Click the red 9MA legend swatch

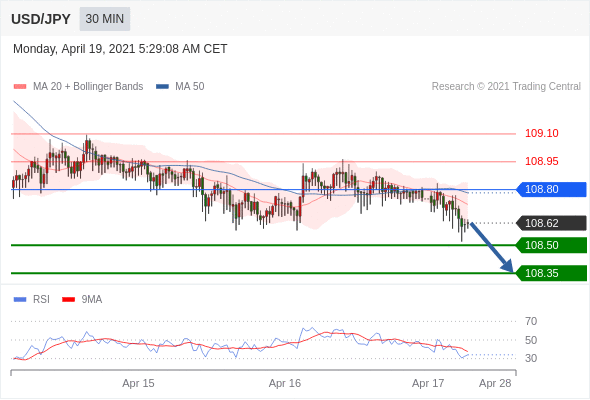point(68,300)
